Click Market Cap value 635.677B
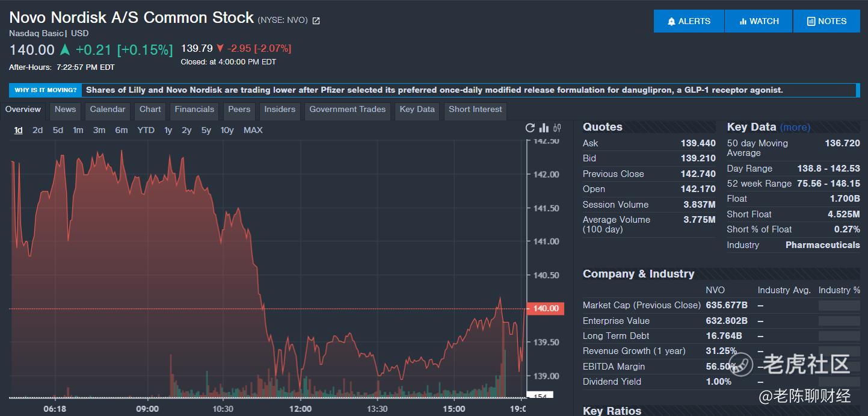 727,305
